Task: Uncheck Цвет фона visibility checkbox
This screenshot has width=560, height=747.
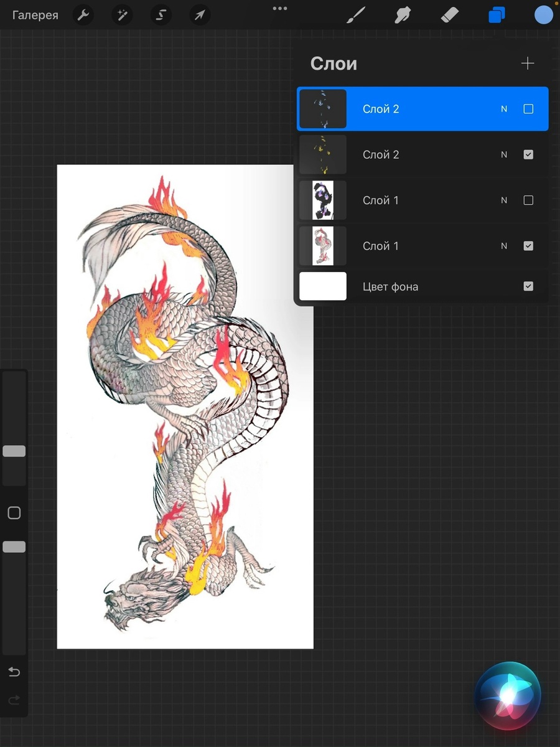Action: [528, 286]
